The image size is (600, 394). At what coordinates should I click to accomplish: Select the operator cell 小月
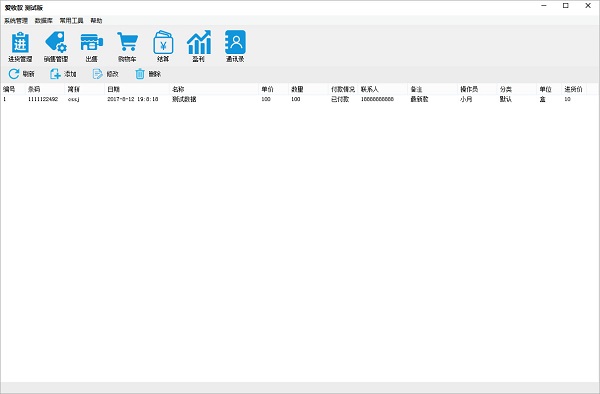coord(466,99)
